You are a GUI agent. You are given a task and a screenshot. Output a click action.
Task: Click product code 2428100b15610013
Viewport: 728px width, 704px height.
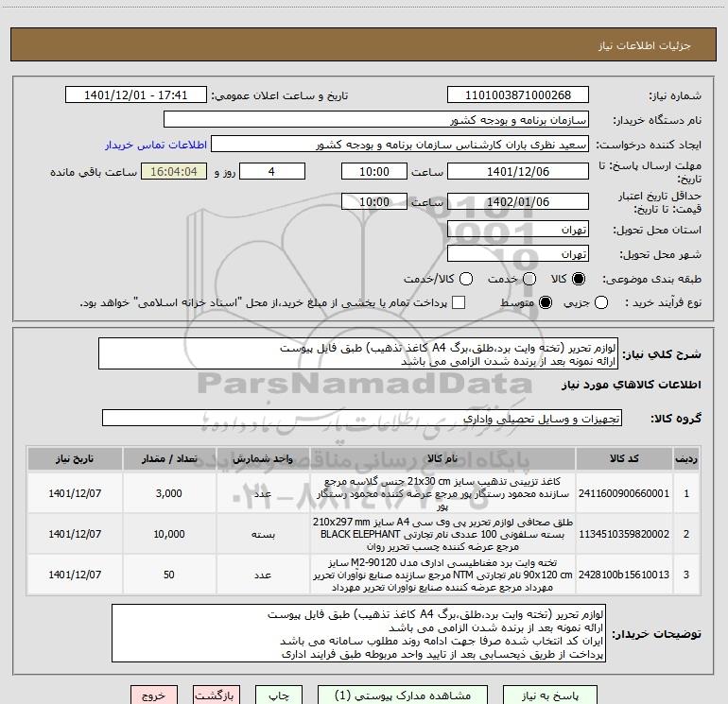tap(624, 575)
